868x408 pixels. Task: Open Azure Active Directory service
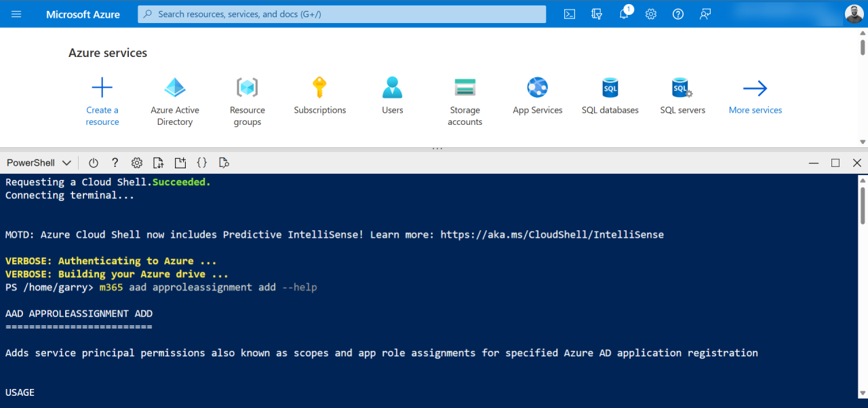click(x=175, y=102)
